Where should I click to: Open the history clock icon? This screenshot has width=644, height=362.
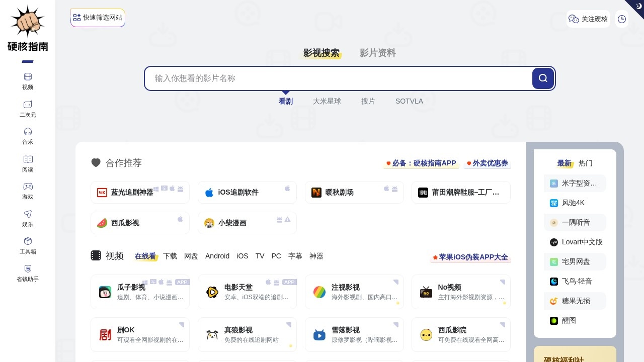pos(622,19)
